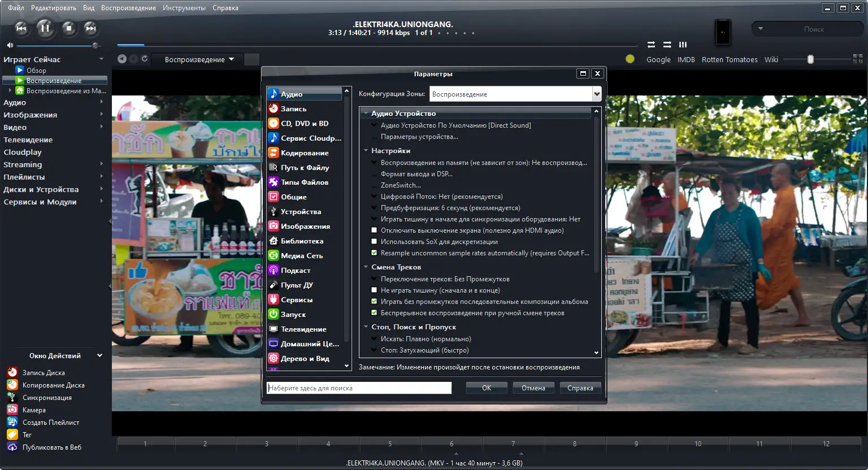Collapse Смена Треков section
This screenshot has width=868, height=470.
pyautogui.click(x=366, y=267)
